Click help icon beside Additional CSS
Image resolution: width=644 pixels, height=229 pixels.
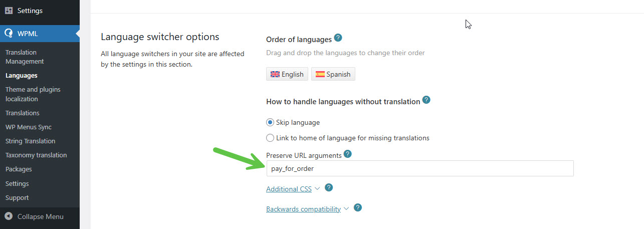coord(329,187)
